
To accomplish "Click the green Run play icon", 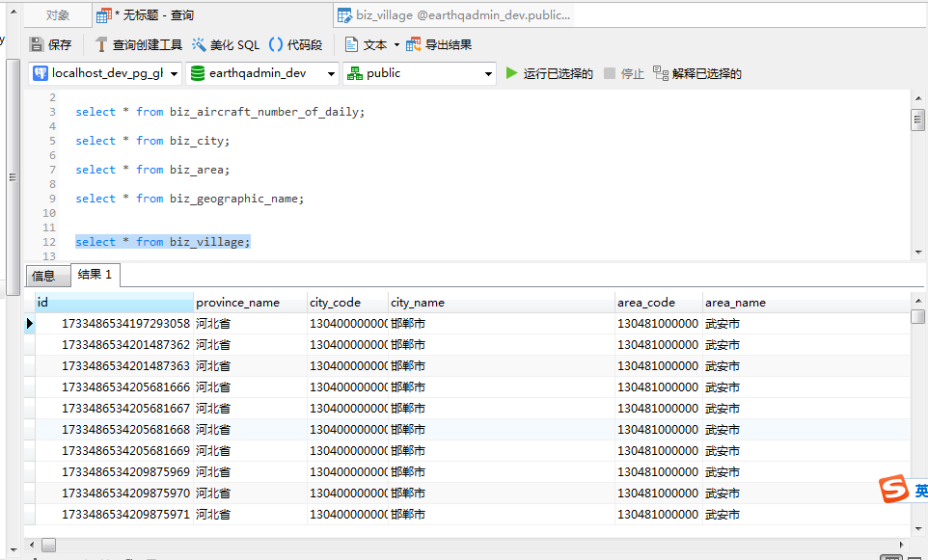I will pos(511,72).
